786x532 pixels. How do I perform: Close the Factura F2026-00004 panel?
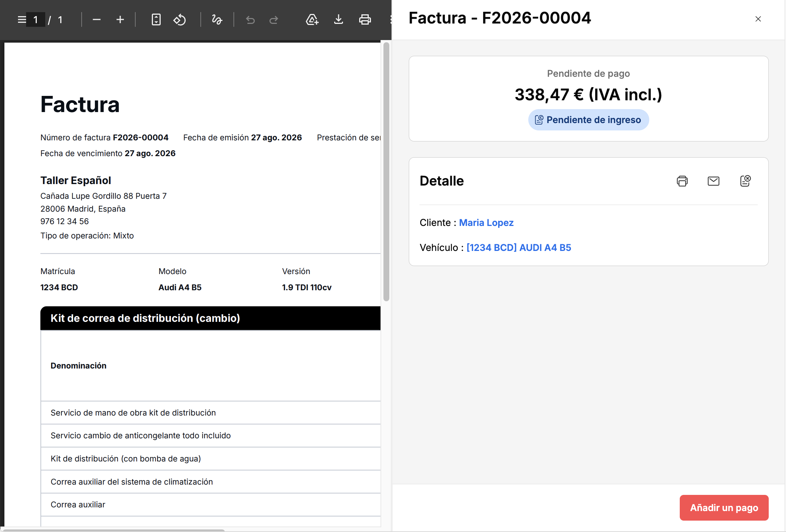(x=758, y=19)
